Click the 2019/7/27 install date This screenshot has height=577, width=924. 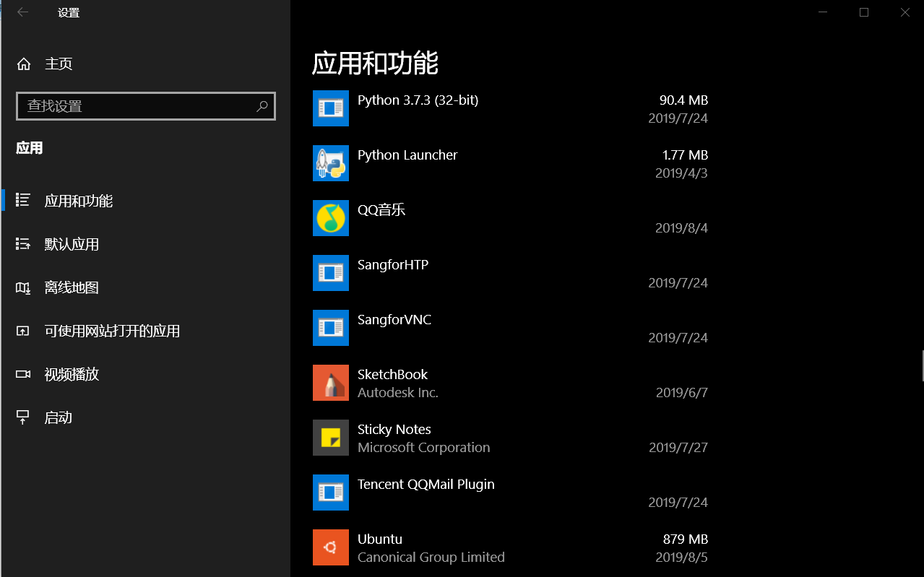click(678, 448)
